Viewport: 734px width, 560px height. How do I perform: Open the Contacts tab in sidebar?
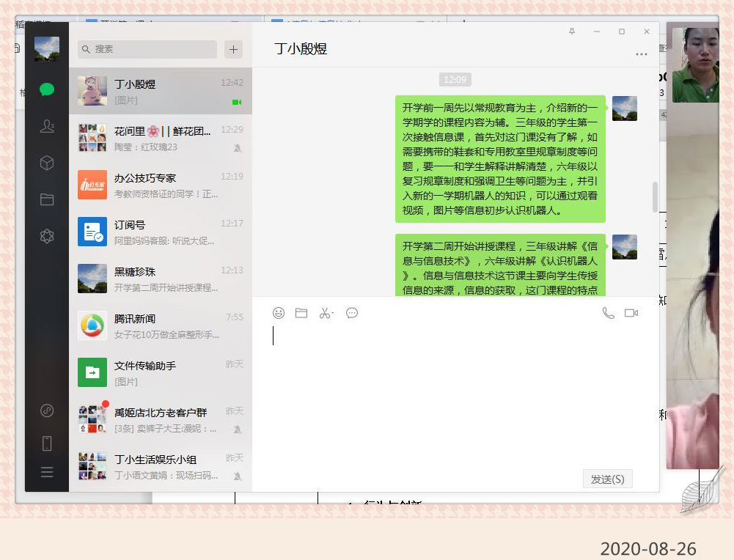pyautogui.click(x=47, y=126)
